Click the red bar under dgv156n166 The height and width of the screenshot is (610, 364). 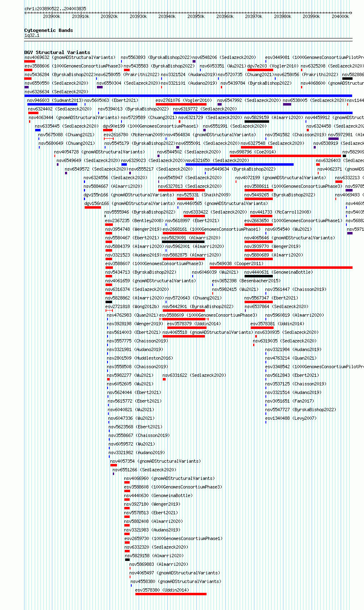coord(93,207)
